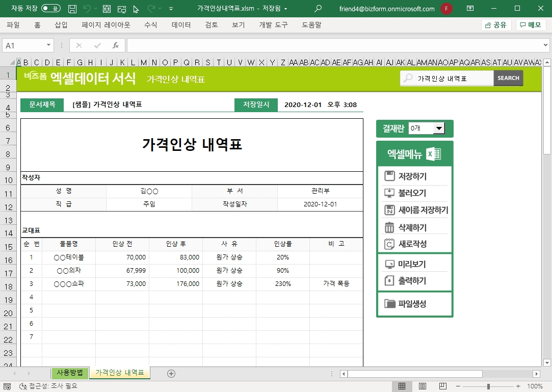Screen dimensions: 552x392
Task: Open the 데이터 ribbon tab
Action: click(181, 24)
